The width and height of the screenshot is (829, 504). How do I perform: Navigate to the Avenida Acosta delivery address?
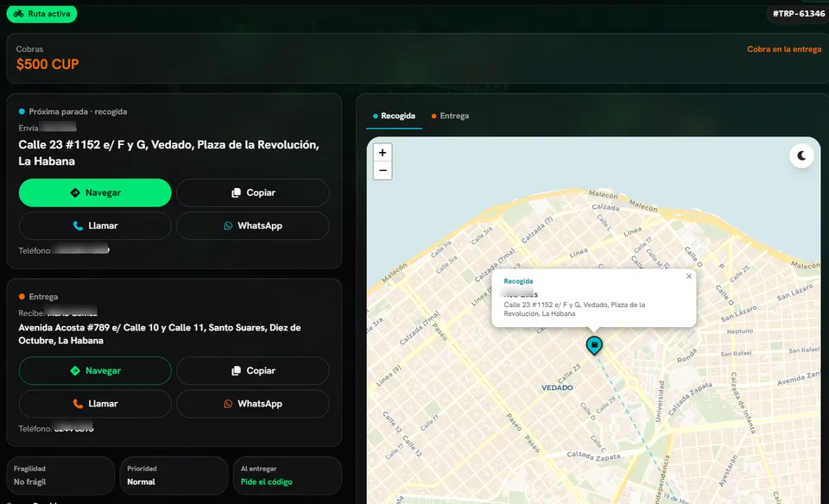tap(95, 371)
